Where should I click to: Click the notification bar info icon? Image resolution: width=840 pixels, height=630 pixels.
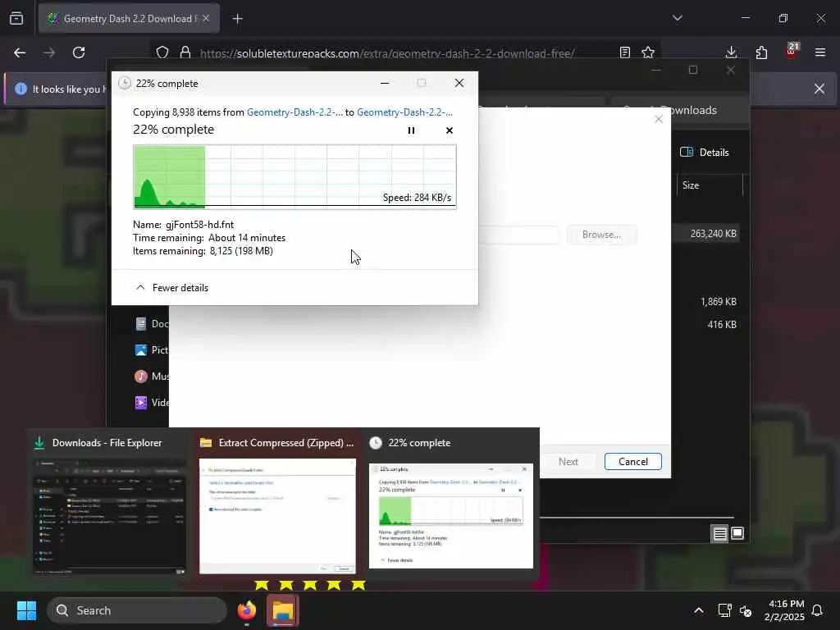pos(21,89)
